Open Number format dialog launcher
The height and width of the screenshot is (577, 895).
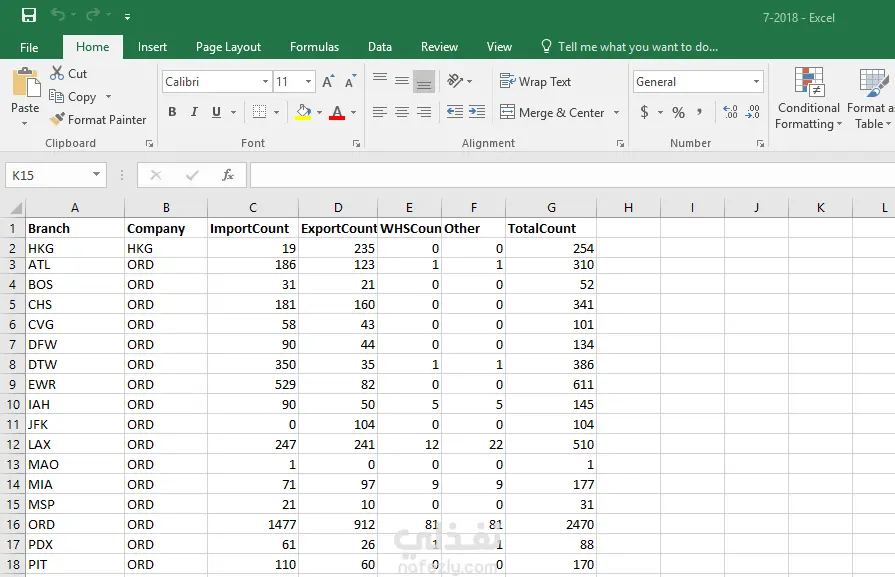point(760,144)
